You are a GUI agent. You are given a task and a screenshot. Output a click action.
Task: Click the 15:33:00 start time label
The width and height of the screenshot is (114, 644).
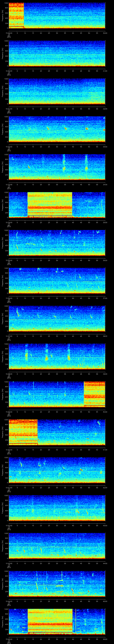[9, 184]
